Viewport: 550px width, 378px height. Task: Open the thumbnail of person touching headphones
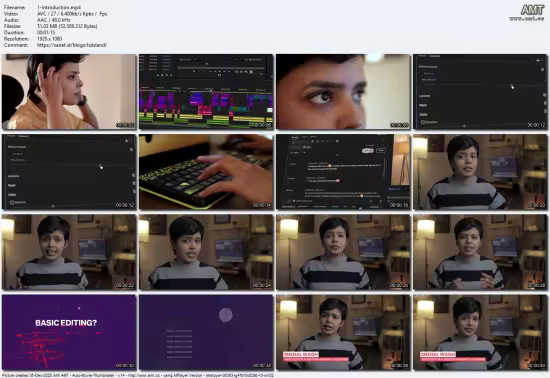coord(69,92)
